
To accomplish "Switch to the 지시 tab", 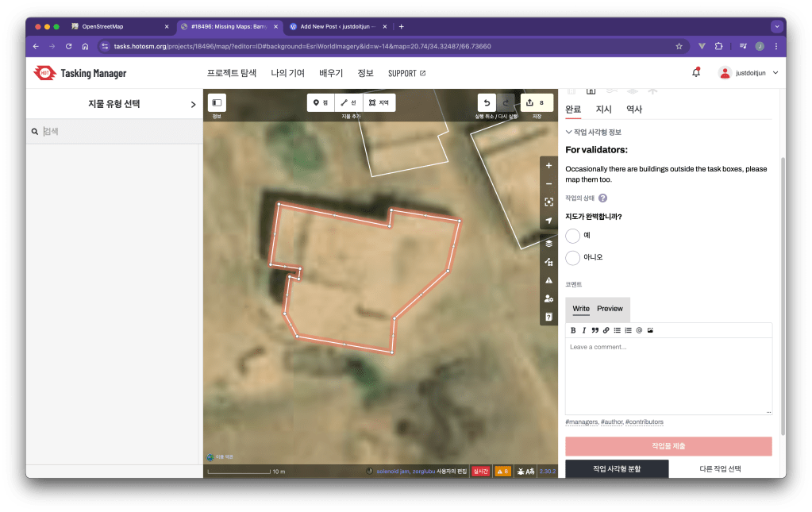I will (604, 110).
